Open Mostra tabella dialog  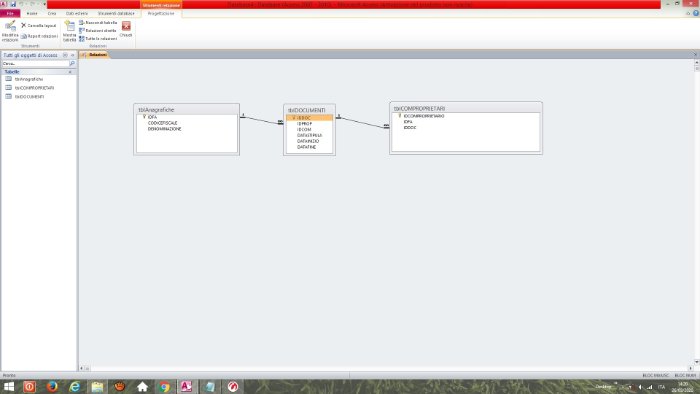70,31
